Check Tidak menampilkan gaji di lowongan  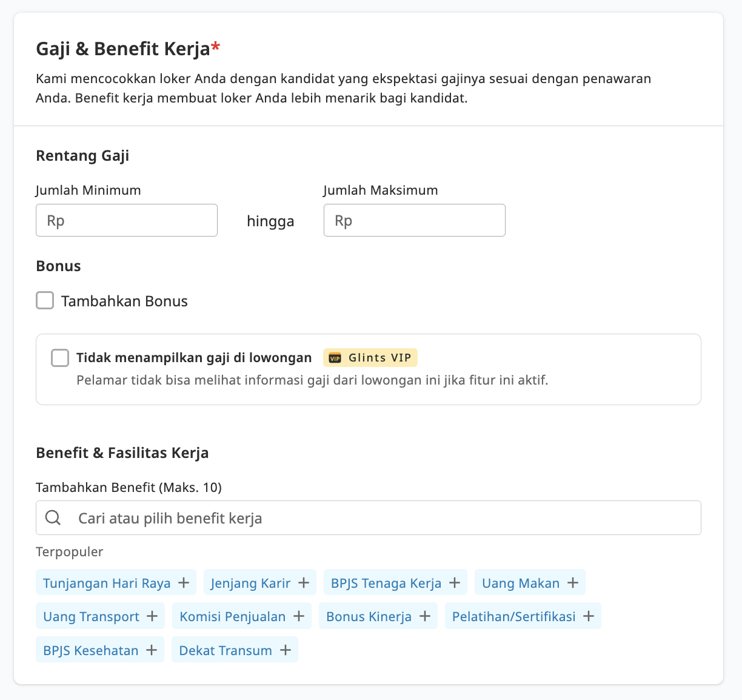coord(60,357)
